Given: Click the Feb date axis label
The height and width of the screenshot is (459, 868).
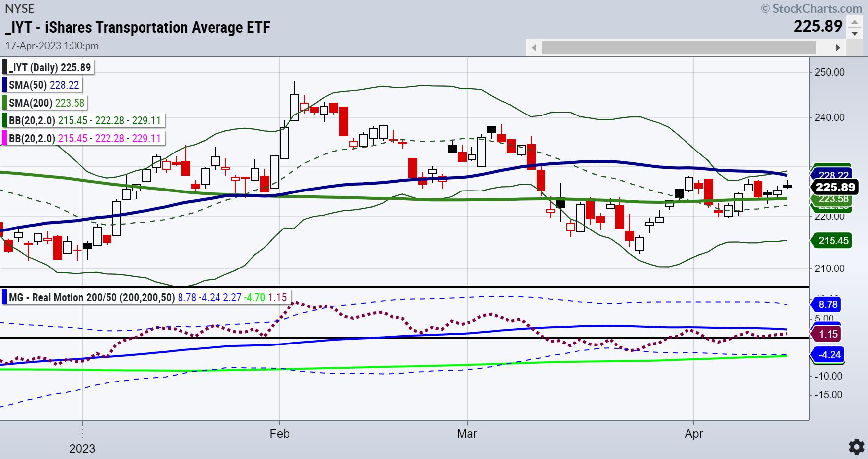Looking at the screenshot, I should tap(280, 434).
